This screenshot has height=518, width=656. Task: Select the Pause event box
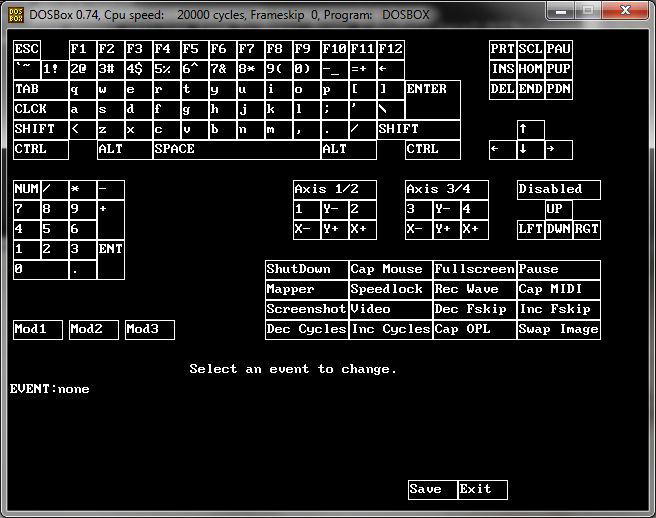559,269
